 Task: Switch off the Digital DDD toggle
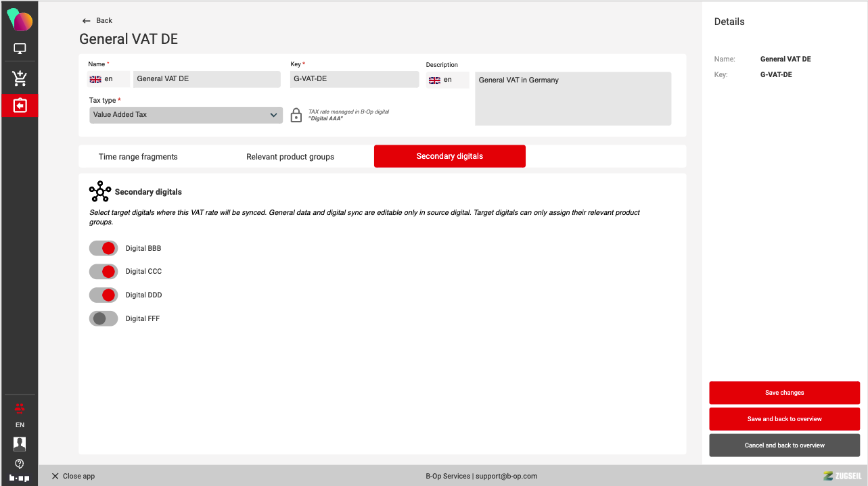pos(104,295)
